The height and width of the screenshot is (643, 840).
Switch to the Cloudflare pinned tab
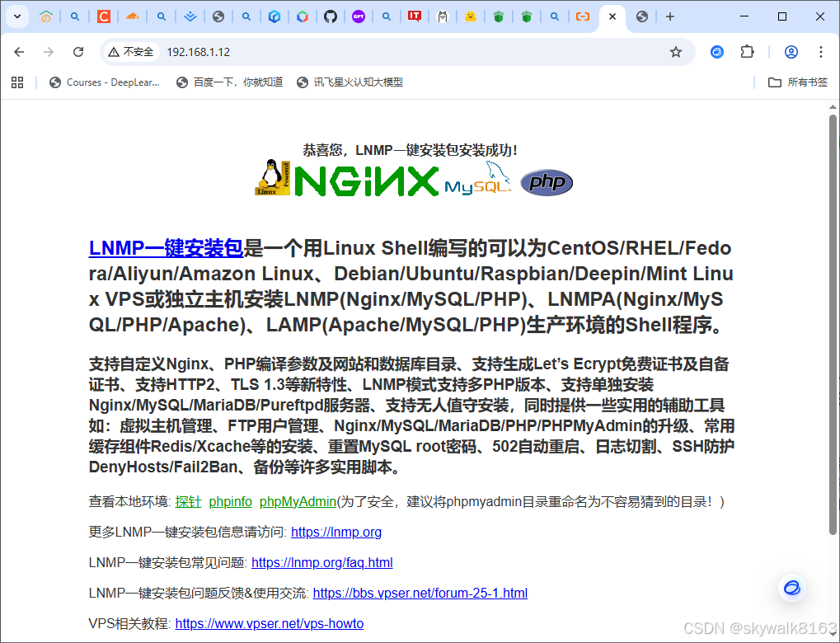(132, 16)
